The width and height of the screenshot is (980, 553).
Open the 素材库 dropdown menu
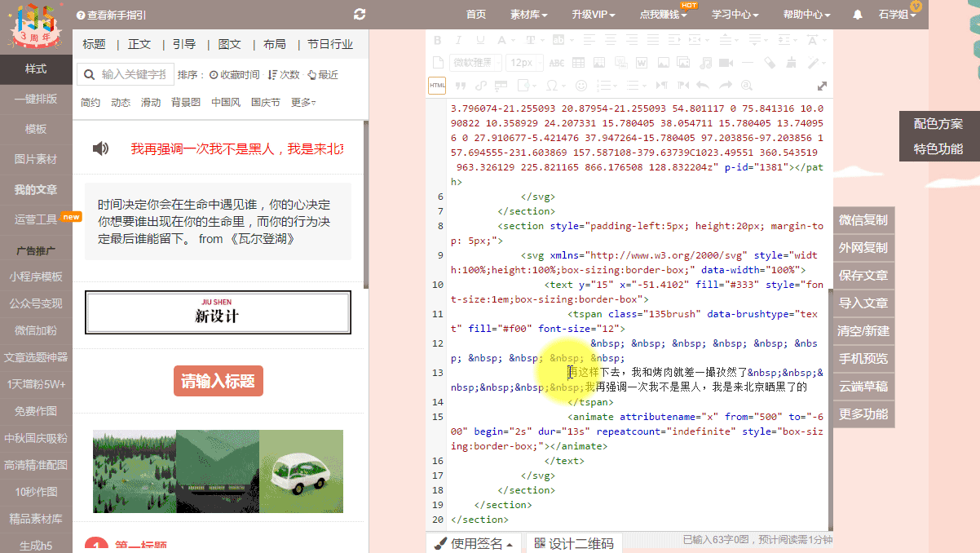(528, 15)
